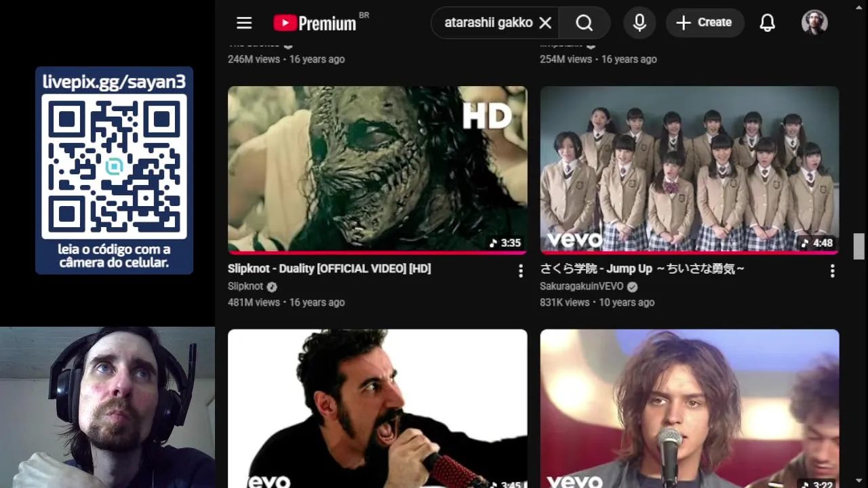Click the page vertical scrollbar thumb
The width and height of the screenshot is (868, 488).
[859, 246]
